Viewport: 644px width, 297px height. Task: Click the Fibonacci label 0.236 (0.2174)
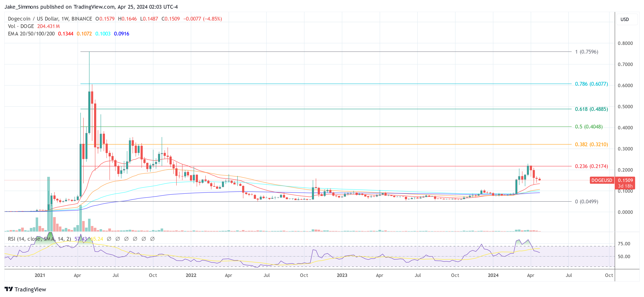click(x=591, y=166)
